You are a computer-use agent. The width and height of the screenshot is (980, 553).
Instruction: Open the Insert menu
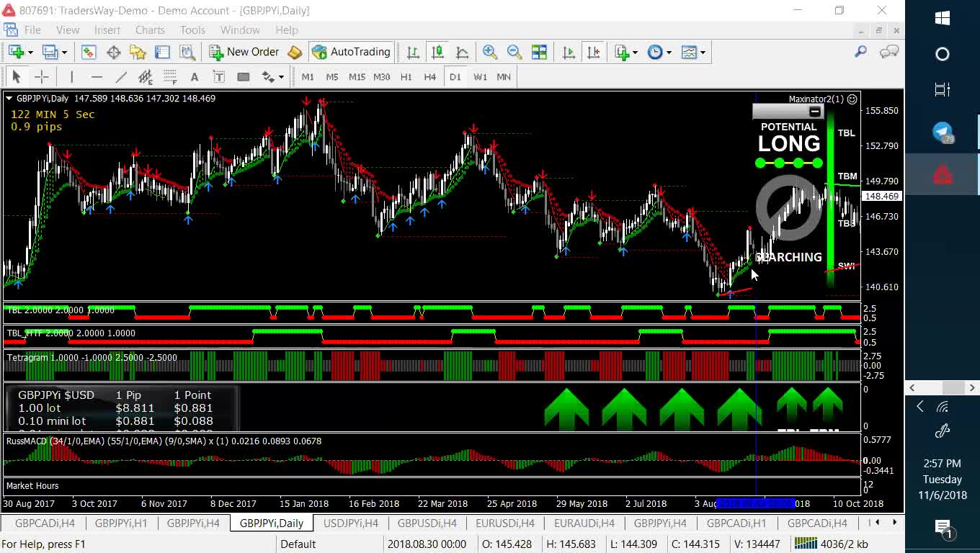(x=107, y=30)
